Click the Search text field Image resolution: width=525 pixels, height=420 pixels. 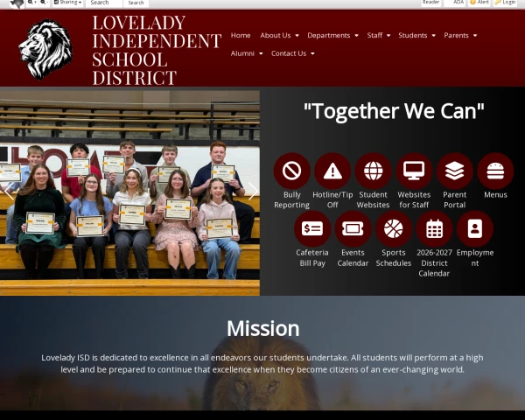point(104,3)
